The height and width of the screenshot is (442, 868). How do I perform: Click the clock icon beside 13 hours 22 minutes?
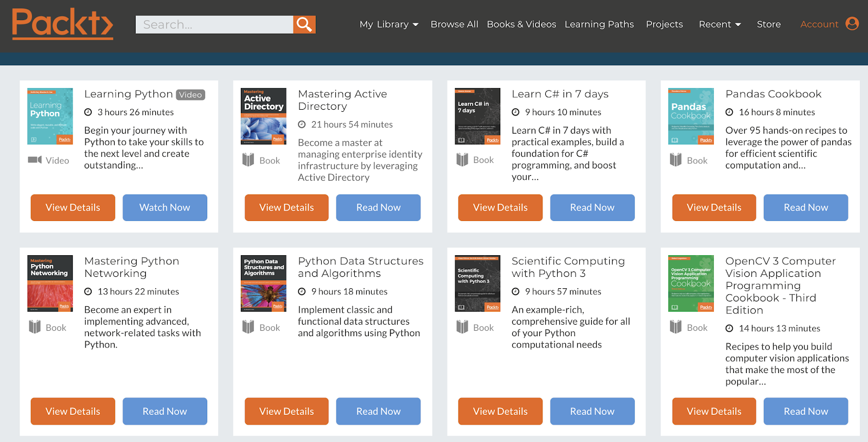pos(88,292)
